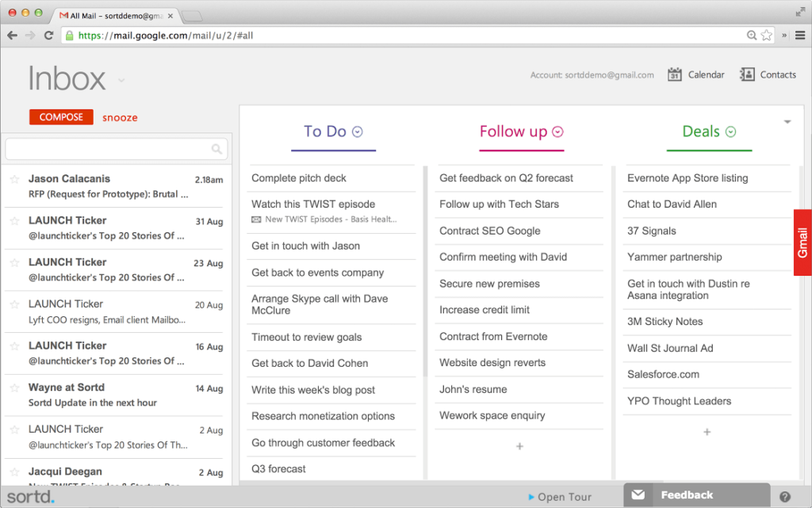Image resolution: width=812 pixels, height=508 pixels.
Task: Open the snooze link
Action: pyautogui.click(x=120, y=116)
